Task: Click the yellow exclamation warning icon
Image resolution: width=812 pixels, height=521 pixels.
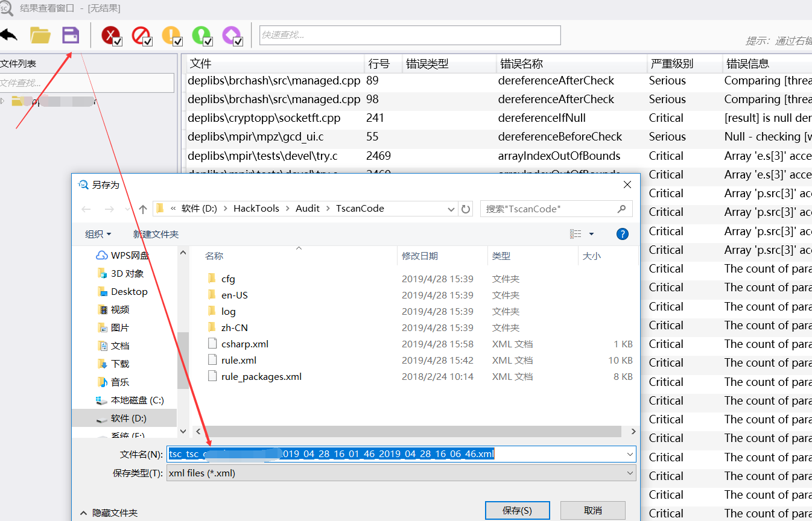Action: pyautogui.click(x=171, y=35)
